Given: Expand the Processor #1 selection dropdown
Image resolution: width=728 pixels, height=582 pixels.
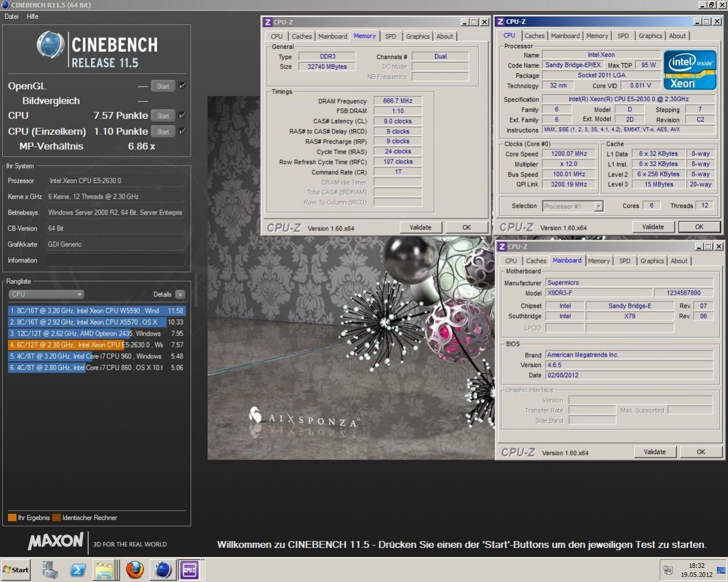Looking at the screenshot, I should (x=598, y=206).
